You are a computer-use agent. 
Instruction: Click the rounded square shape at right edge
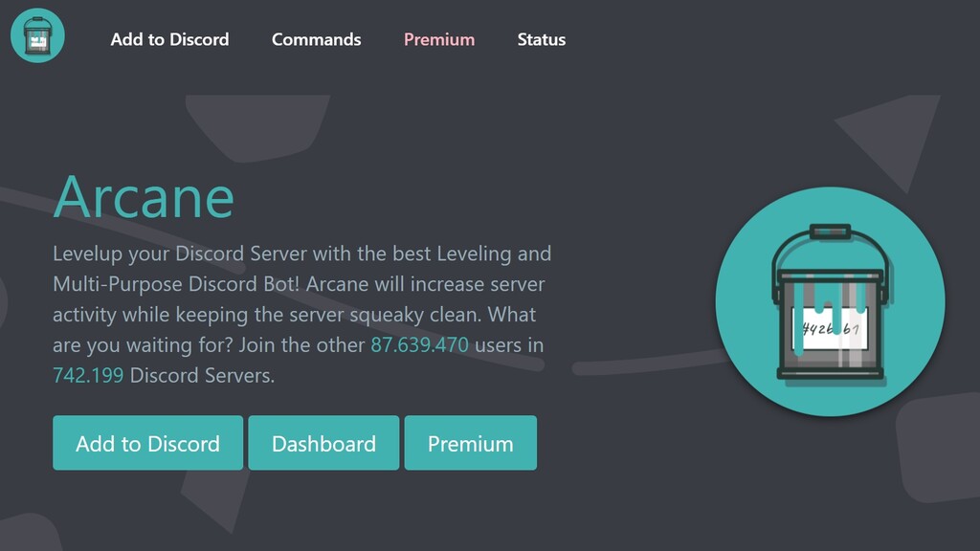click(943, 450)
